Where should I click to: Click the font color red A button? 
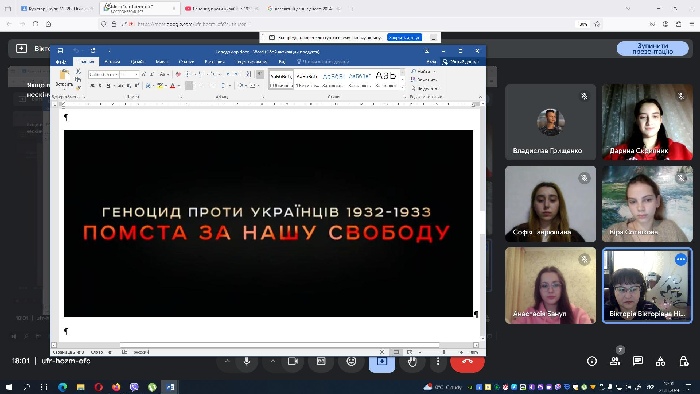[x=173, y=86]
